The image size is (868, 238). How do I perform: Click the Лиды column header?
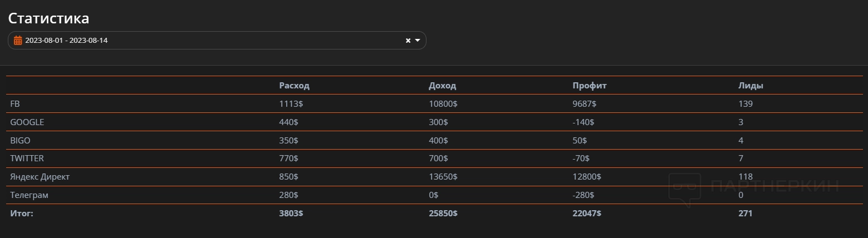751,86
